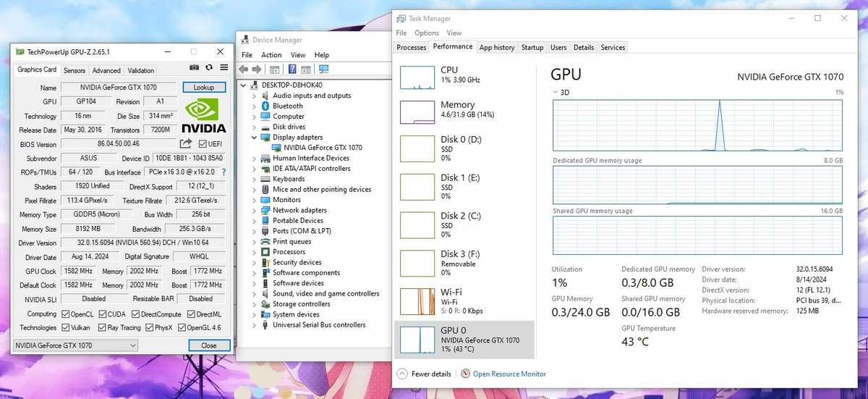
Task: Switch to the Advanced tab in GPU-Z
Action: pyautogui.click(x=106, y=70)
